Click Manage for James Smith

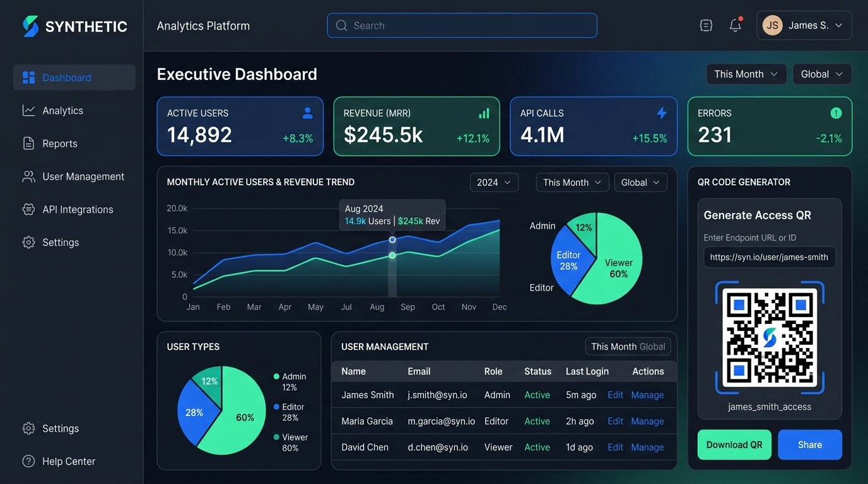(647, 395)
